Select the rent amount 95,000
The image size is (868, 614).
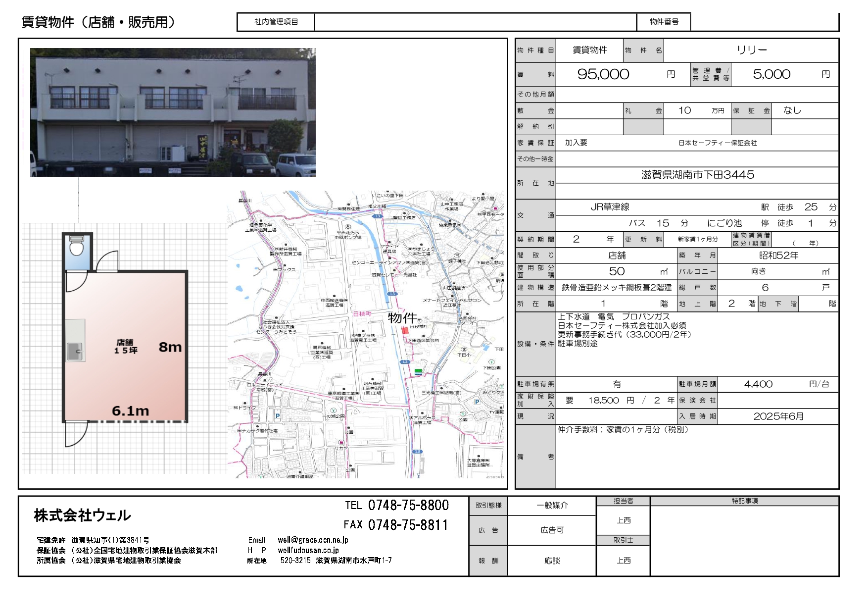603,74
